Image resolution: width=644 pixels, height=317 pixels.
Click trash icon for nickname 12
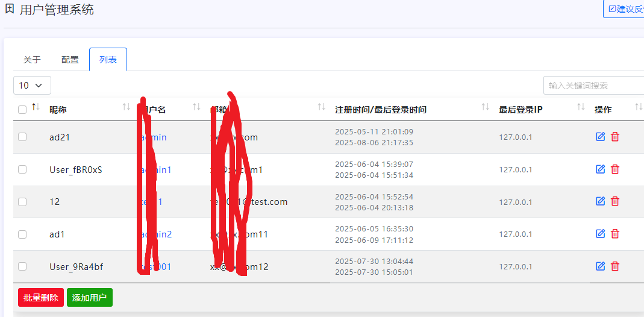615,201
